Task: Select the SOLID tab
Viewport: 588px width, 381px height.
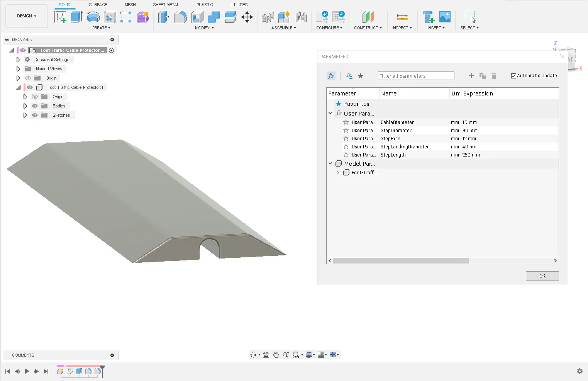Action: tap(64, 5)
